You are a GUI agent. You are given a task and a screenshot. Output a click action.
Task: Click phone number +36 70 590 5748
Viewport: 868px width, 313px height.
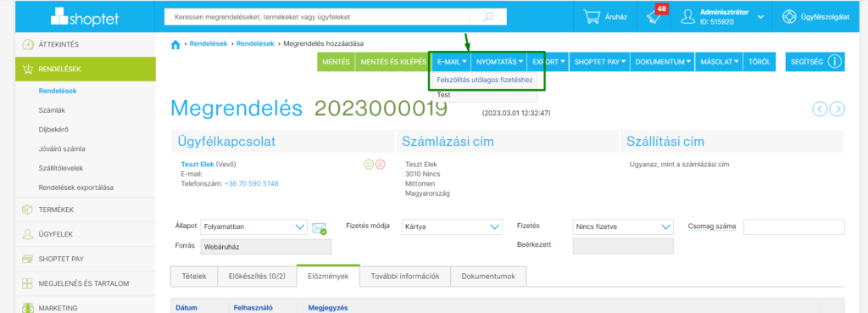coord(251,183)
